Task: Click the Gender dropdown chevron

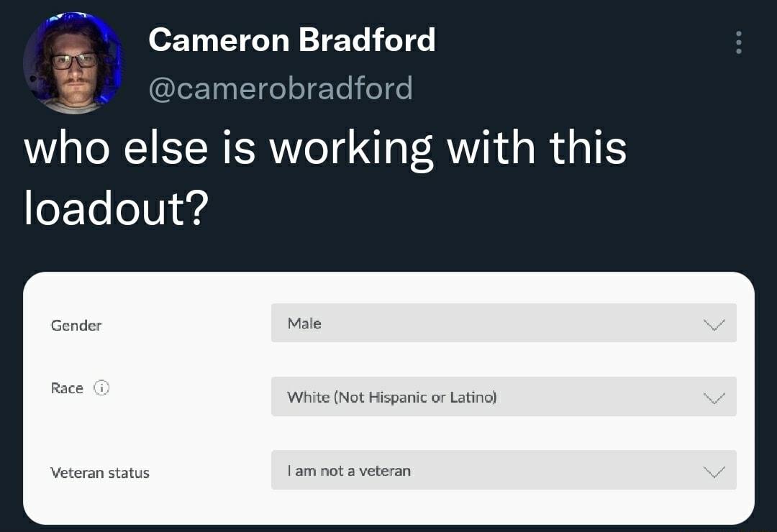Action: tap(713, 324)
